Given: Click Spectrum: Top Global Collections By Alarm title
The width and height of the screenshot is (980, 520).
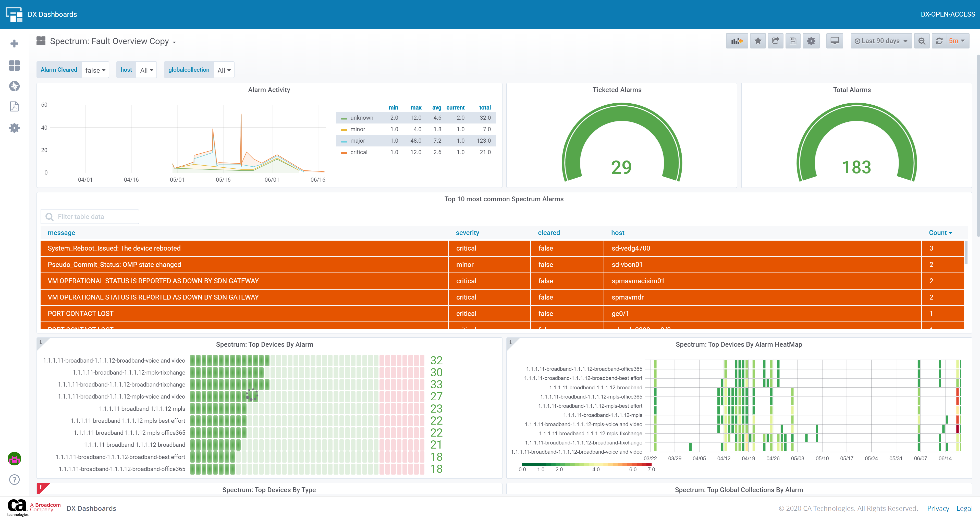Looking at the screenshot, I should 739,490.
